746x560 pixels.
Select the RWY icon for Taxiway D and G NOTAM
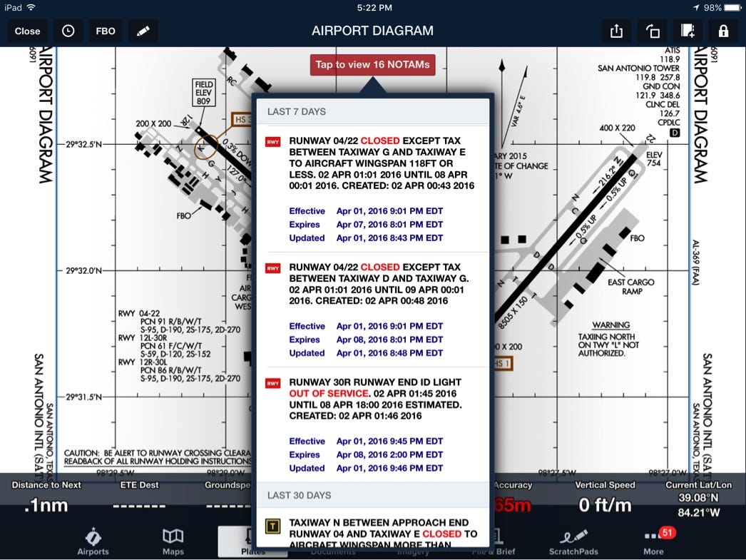(x=273, y=268)
